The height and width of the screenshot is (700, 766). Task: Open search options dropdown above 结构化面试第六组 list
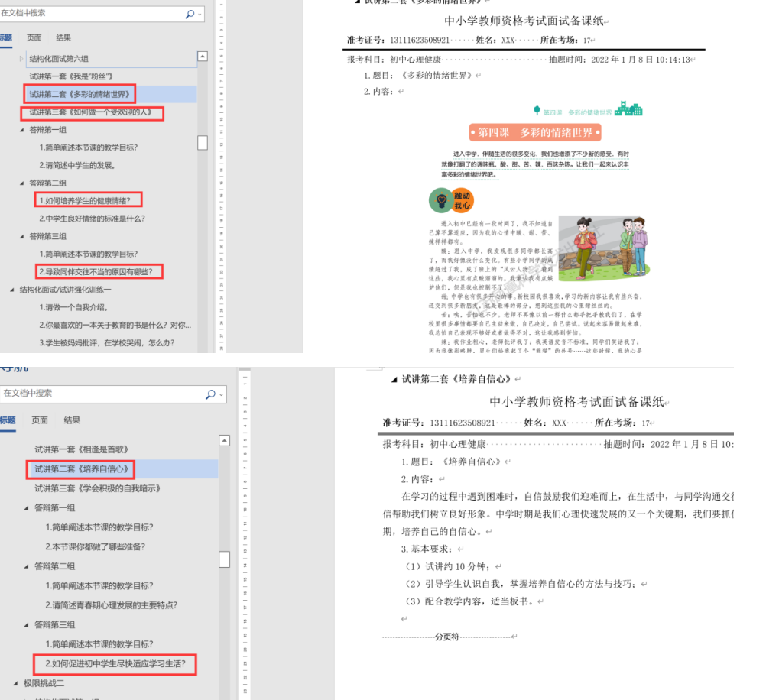tap(200, 15)
